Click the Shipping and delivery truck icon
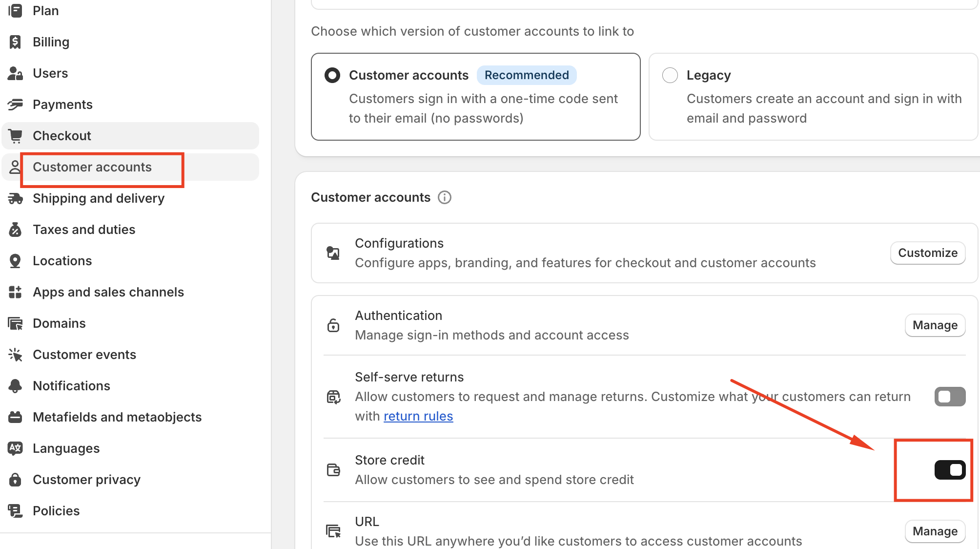 [15, 198]
